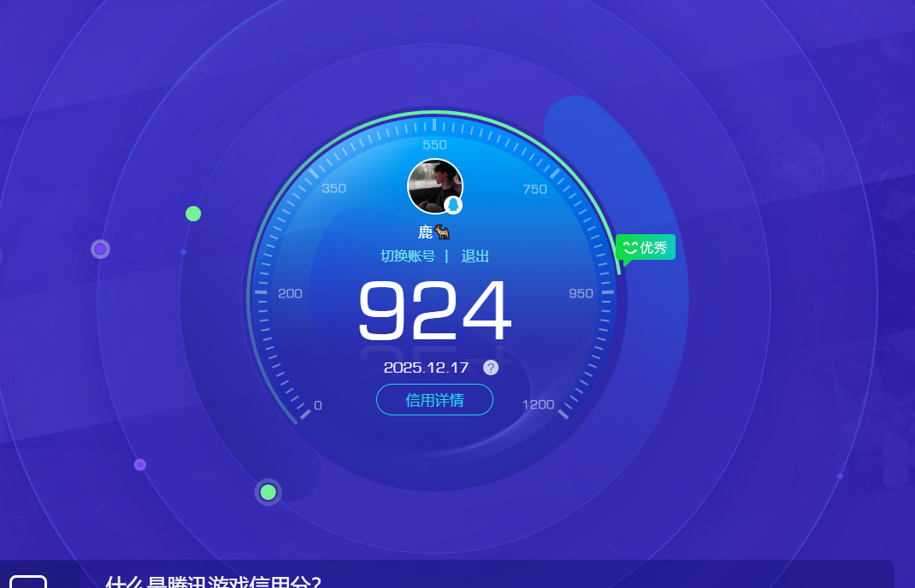Log out using the 退出 link
Viewport: 915px width, 588px height.
pos(475,256)
